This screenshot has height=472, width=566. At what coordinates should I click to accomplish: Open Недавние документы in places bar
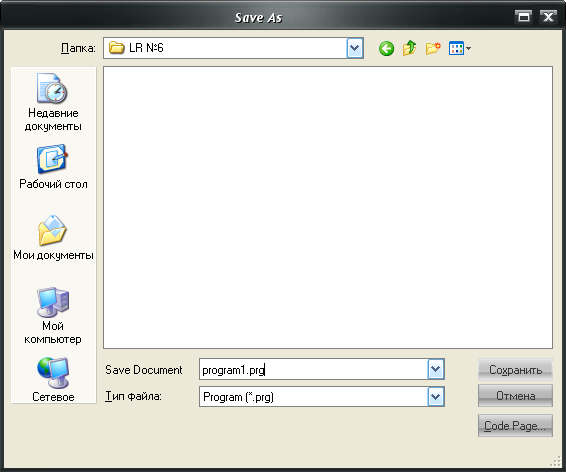pos(53,102)
